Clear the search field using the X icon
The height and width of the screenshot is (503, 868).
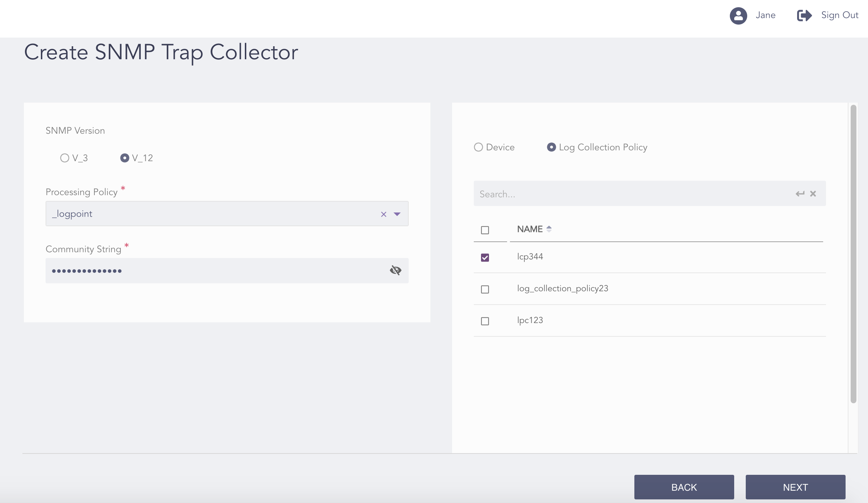(813, 194)
